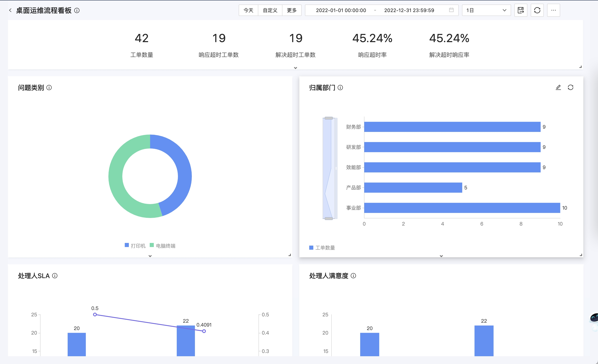598x364 pixels.
Task: Toggle 打印机 legend item in donut chart
Action: pos(135,246)
